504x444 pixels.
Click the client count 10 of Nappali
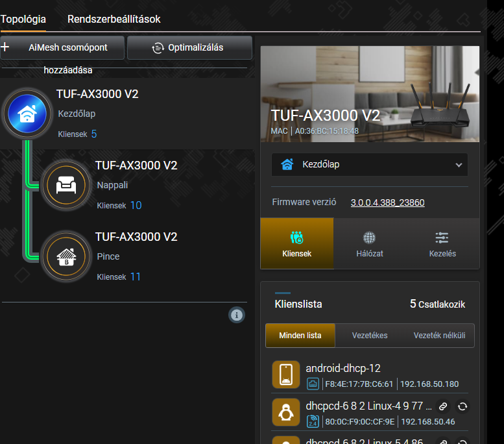(x=136, y=205)
